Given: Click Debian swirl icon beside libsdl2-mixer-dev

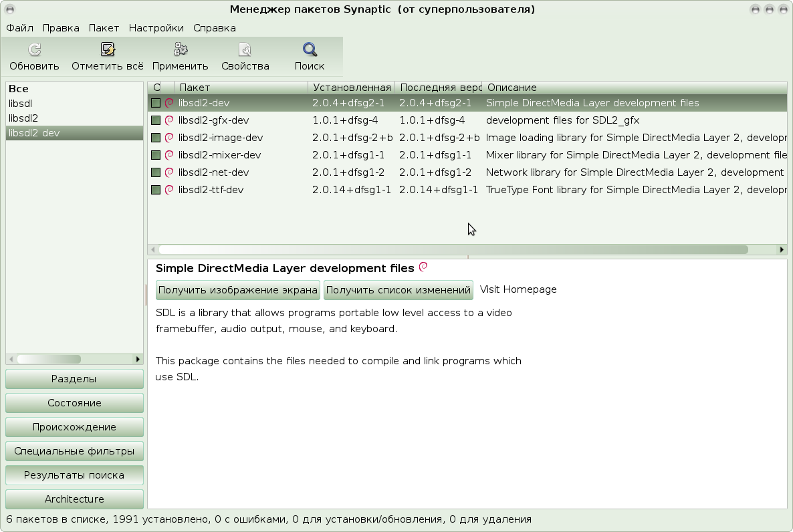Looking at the screenshot, I should [169, 155].
